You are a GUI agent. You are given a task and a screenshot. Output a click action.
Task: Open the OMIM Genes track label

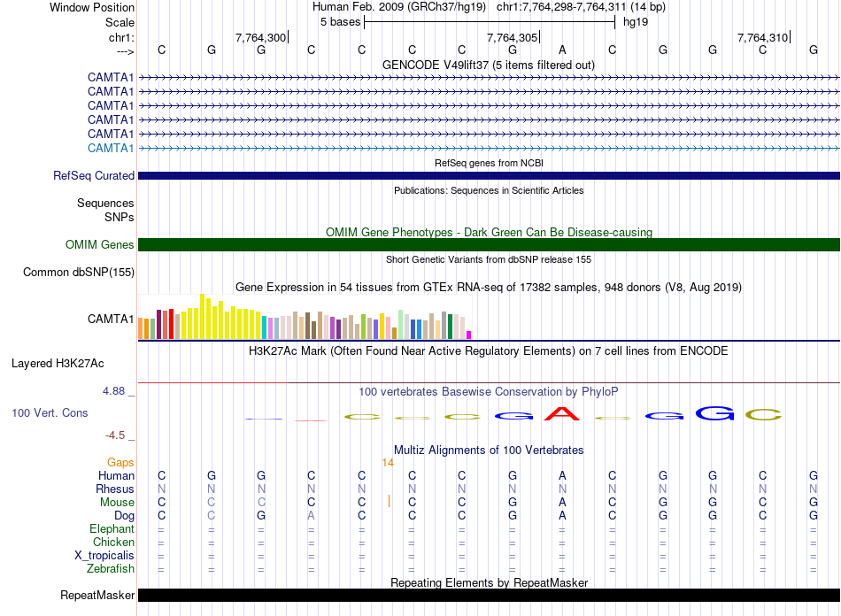[x=100, y=244]
